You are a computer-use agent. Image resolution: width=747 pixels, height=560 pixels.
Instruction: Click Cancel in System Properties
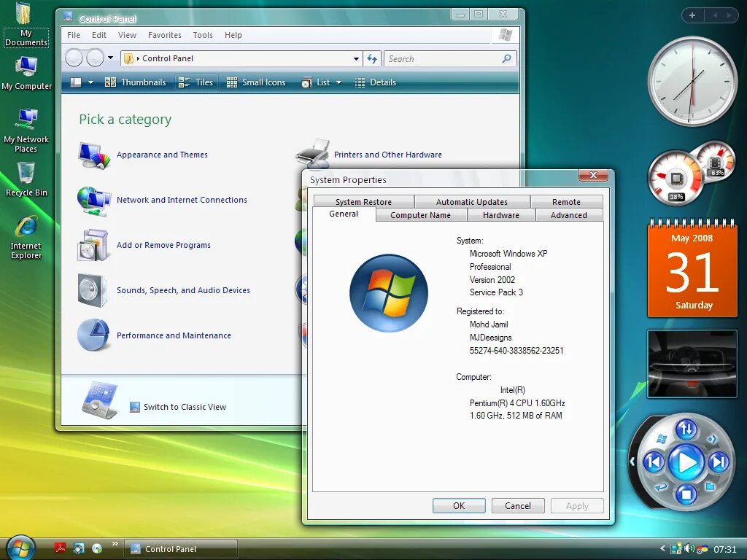click(x=518, y=506)
